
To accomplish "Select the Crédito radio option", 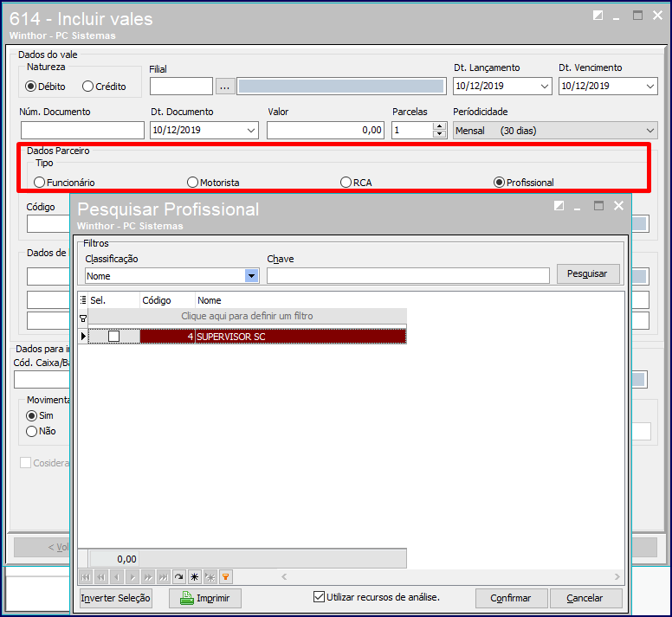I will (x=104, y=87).
